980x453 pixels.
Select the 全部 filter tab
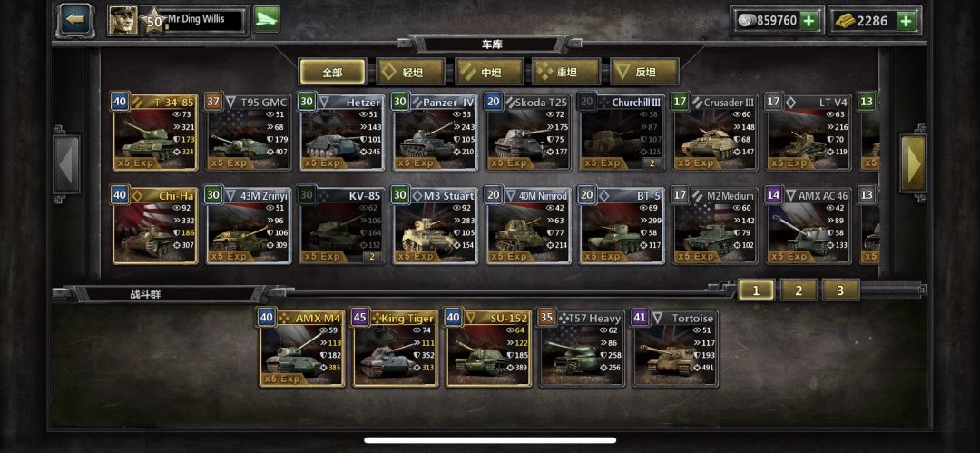(x=332, y=72)
